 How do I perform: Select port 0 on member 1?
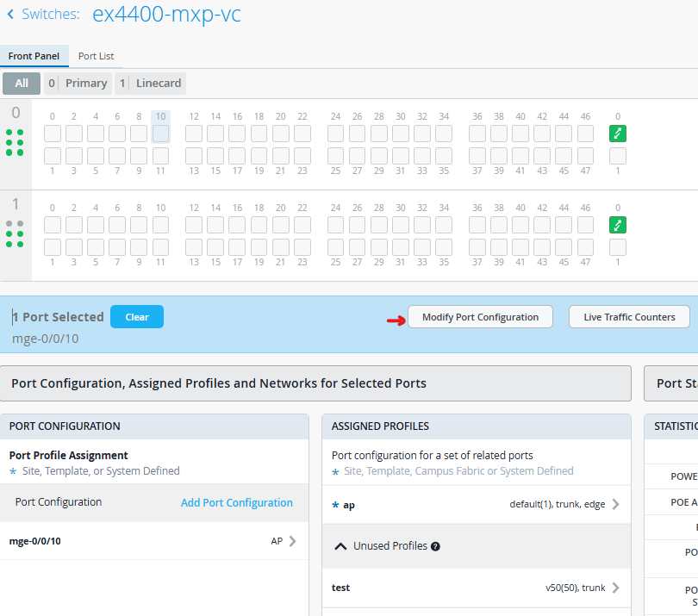click(53, 225)
